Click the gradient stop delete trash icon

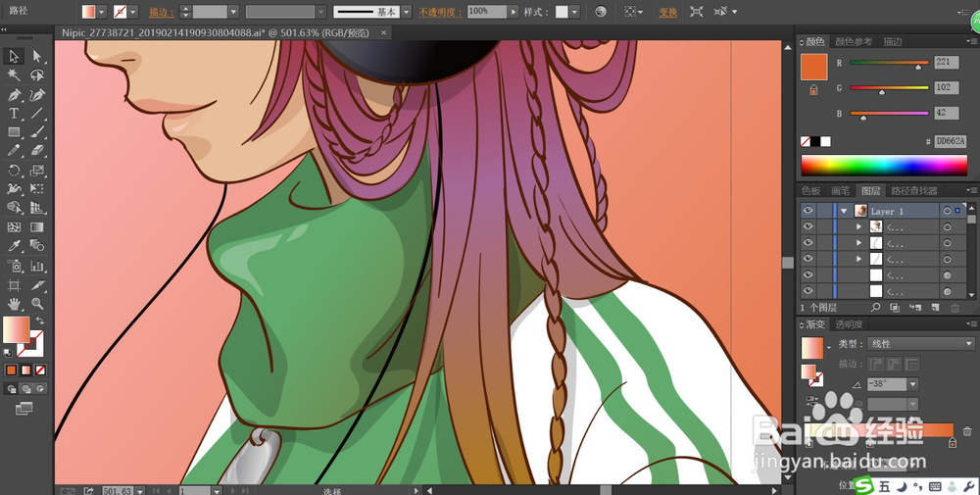pyautogui.click(x=967, y=431)
